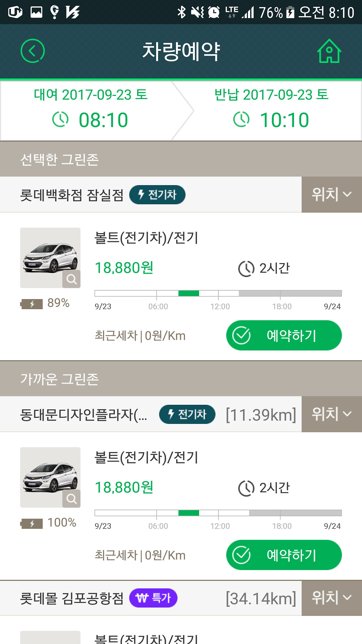Tap the 89% battery charge icon
The image size is (362, 644).
click(x=32, y=304)
